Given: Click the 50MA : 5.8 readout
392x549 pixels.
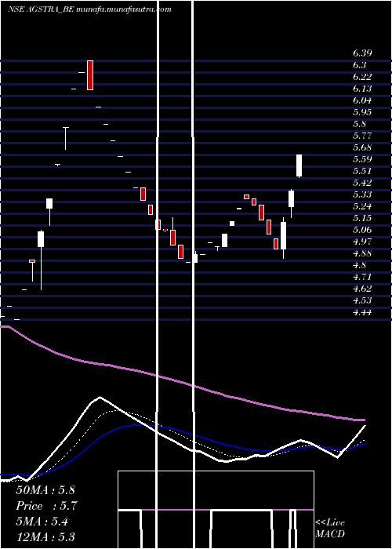Looking at the screenshot, I should coord(45,490).
